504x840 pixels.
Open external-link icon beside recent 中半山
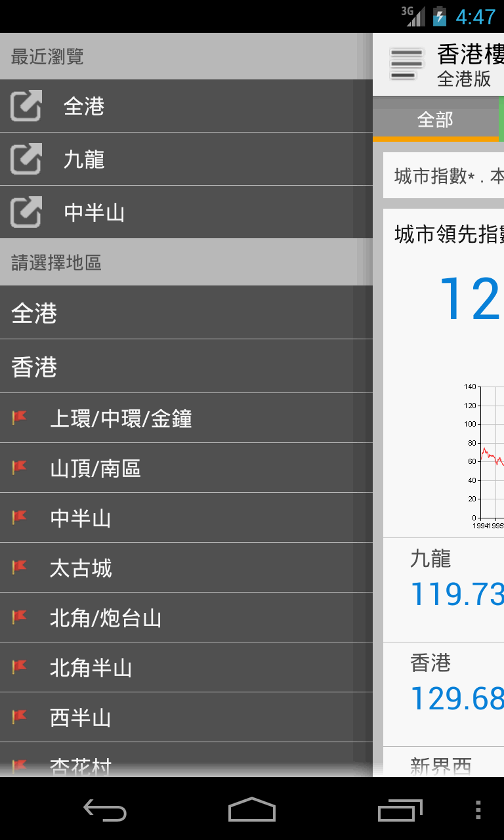click(x=26, y=212)
